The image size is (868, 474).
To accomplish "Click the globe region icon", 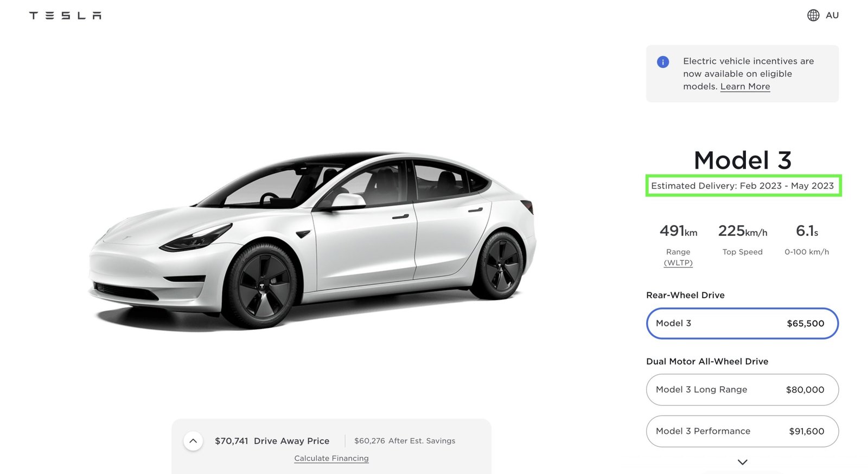I will click(x=813, y=15).
